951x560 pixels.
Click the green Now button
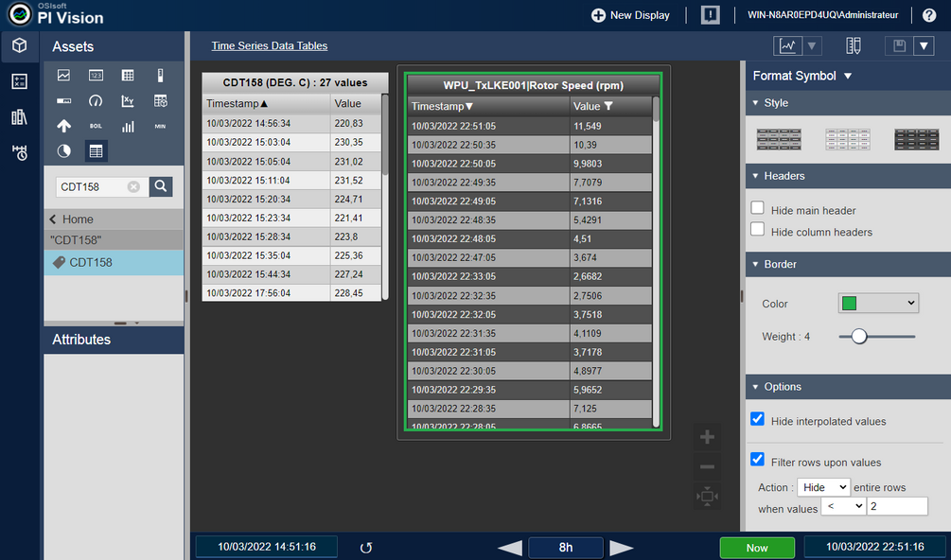click(757, 548)
